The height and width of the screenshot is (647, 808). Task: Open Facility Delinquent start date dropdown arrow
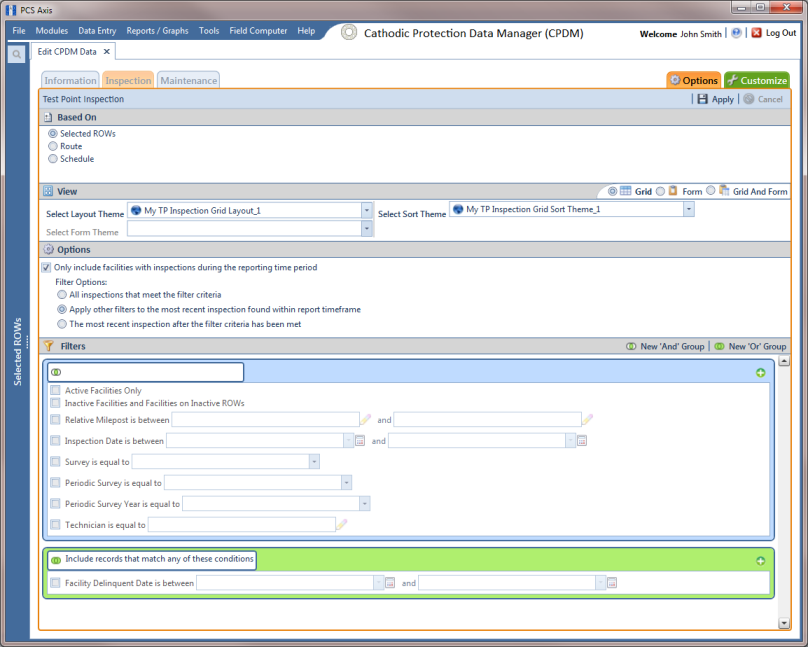coord(378,583)
